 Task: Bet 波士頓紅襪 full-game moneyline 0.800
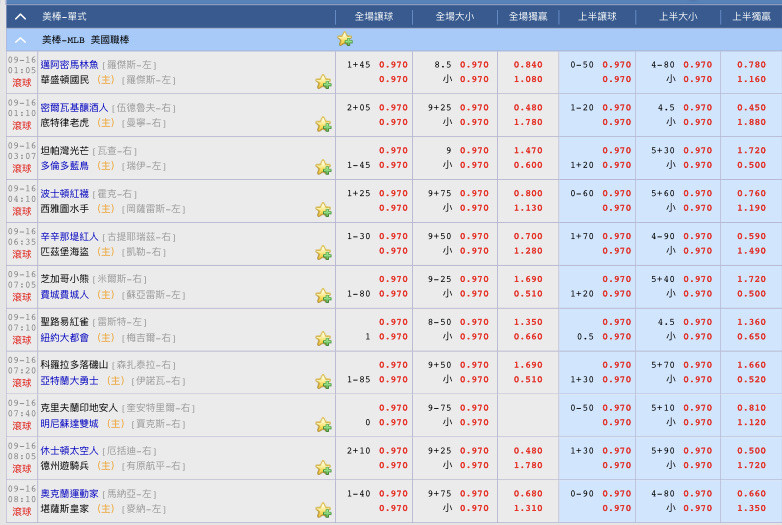(528, 193)
